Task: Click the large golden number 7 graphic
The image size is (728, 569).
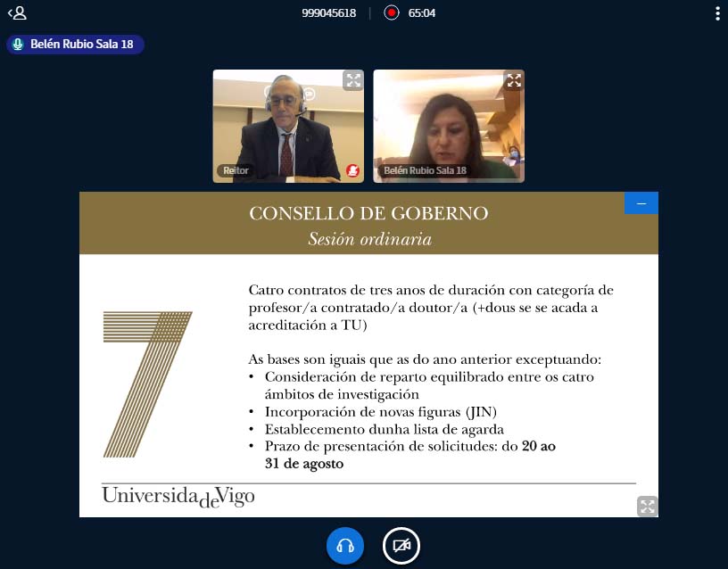Action: pos(147,384)
